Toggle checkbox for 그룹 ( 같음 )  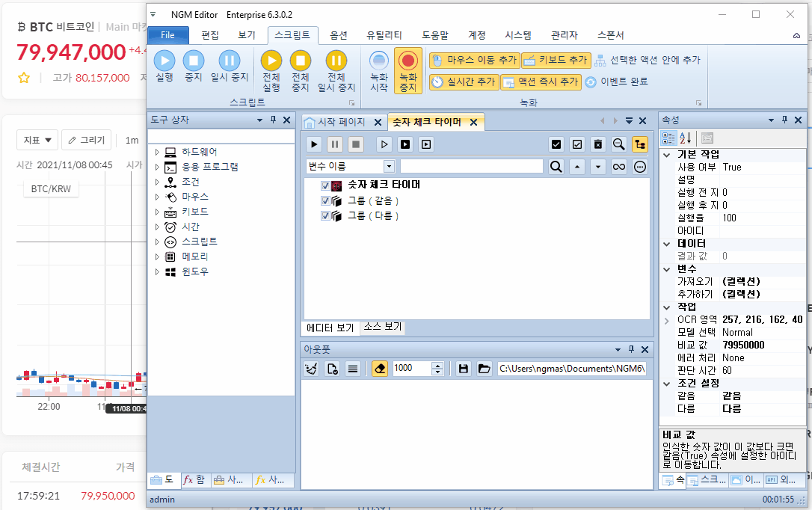[x=325, y=201]
